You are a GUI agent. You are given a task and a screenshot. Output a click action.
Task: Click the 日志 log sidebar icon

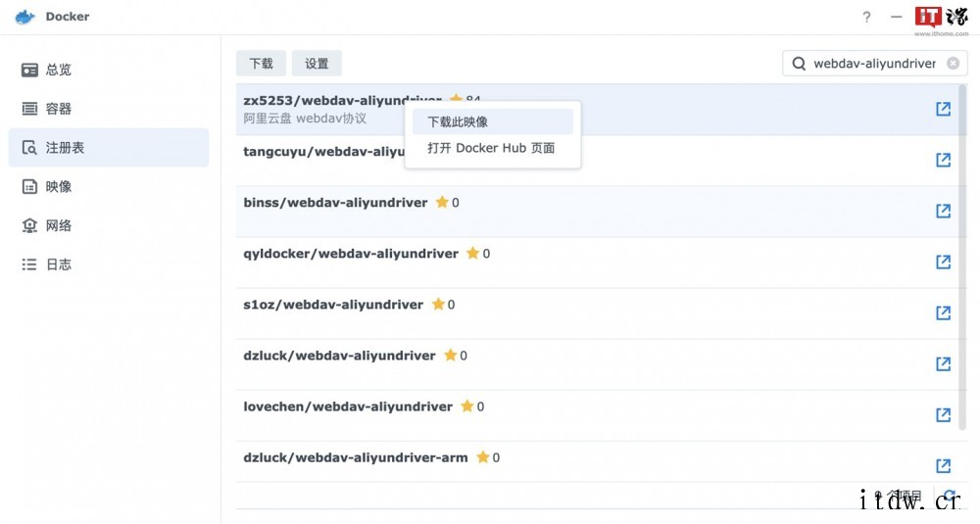click(x=29, y=264)
